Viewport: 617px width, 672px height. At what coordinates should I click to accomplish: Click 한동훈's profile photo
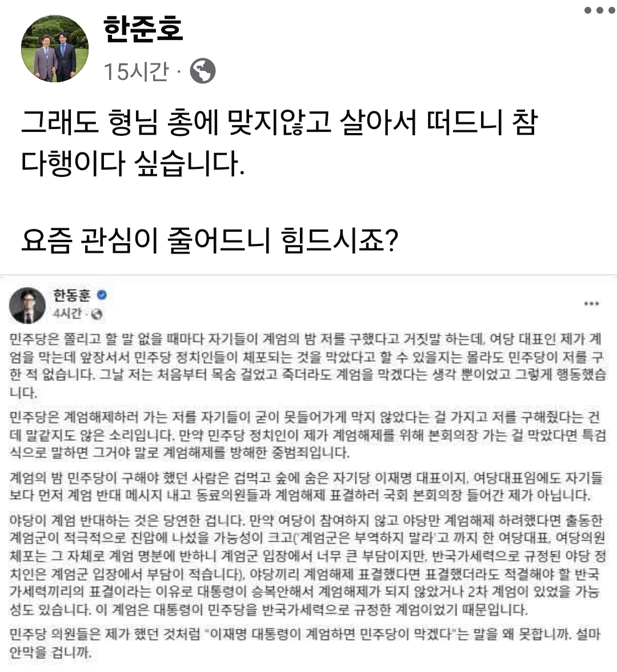tap(27, 305)
